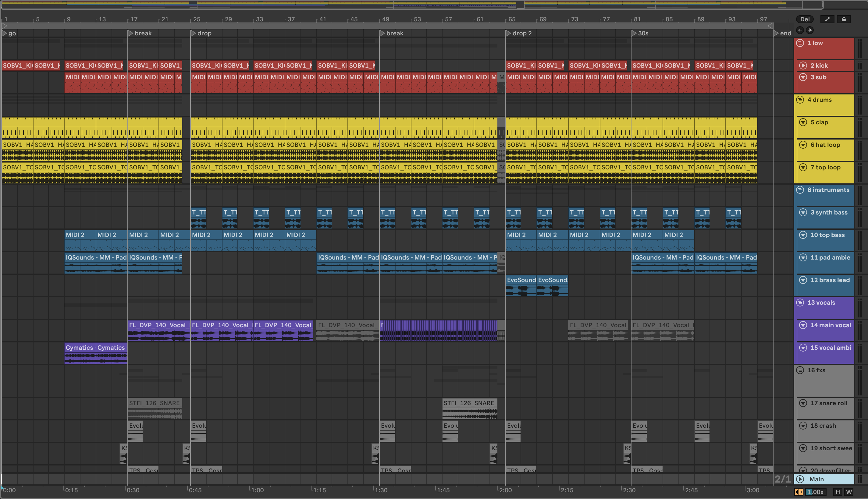The width and height of the screenshot is (868, 499).
Task: Toggle the lock envelopes padlock icon
Action: point(844,19)
